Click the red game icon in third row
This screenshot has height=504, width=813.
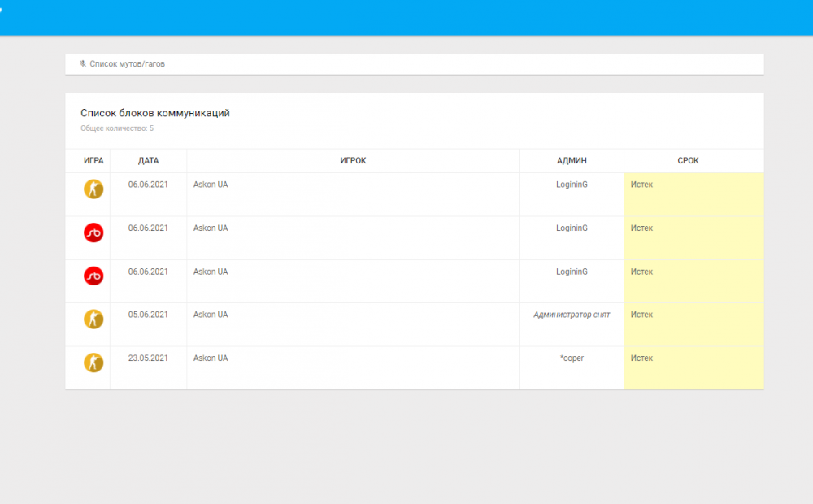93,276
